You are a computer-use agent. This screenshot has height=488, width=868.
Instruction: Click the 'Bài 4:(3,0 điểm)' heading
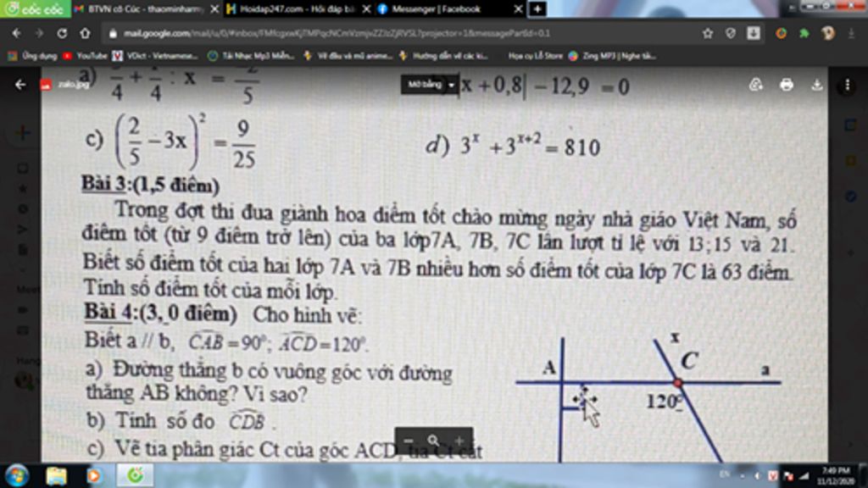click(160, 313)
